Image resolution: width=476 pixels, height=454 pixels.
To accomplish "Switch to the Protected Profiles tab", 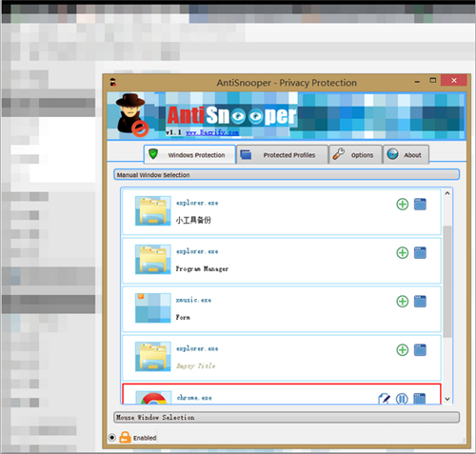I will point(282,155).
